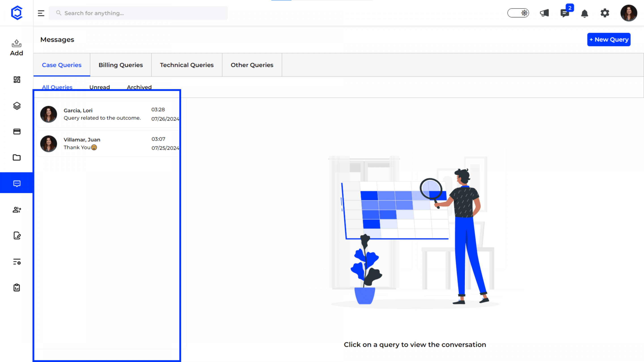Image resolution: width=644 pixels, height=362 pixels.
Task: Select the messages chat icon in sidebar
Action: pos(17,184)
